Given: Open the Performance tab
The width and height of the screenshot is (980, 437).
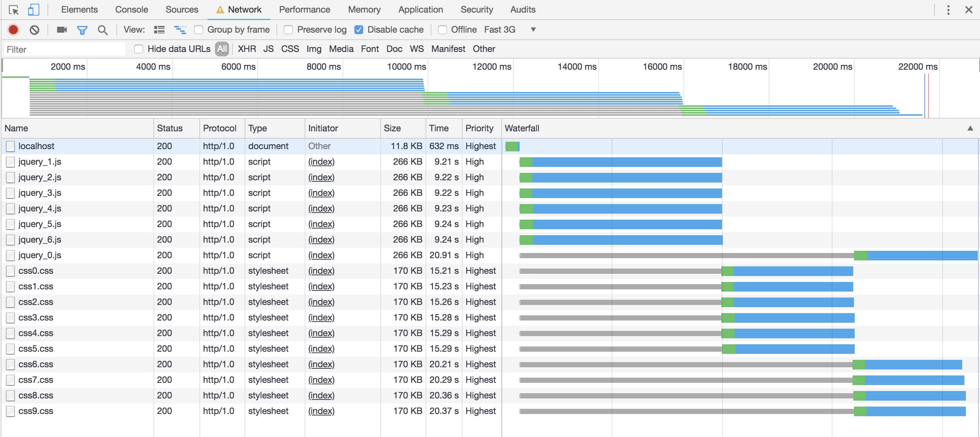Looking at the screenshot, I should point(305,10).
